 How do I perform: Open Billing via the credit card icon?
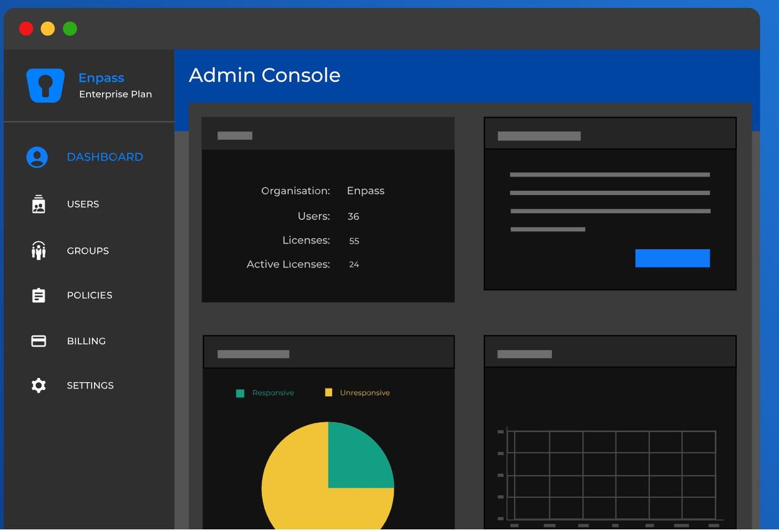pyautogui.click(x=38, y=341)
